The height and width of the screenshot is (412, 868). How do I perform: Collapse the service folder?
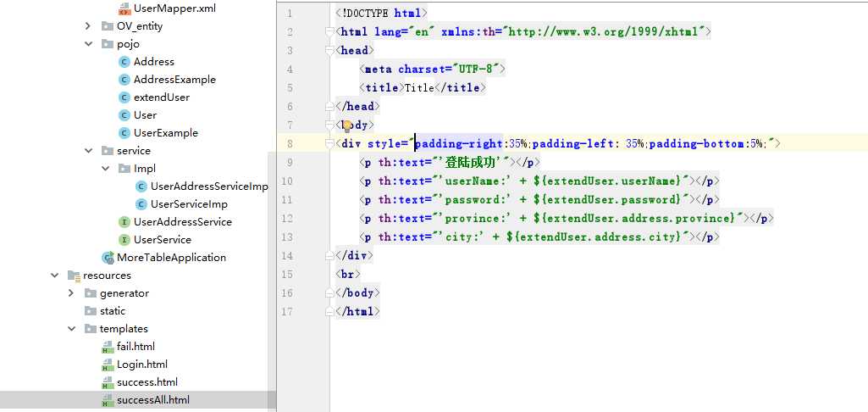[88, 150]
